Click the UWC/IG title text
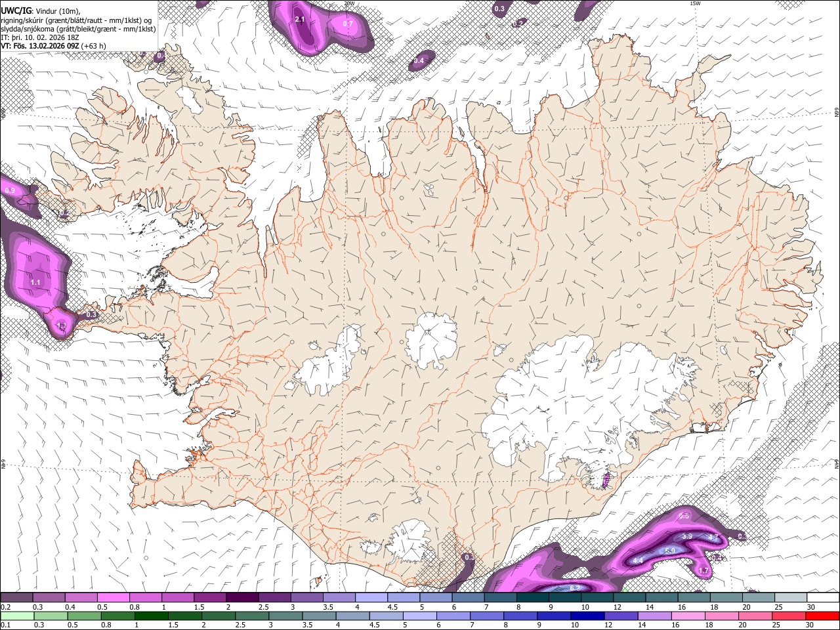This screenshot has height=630, width=840. (15, 10)
